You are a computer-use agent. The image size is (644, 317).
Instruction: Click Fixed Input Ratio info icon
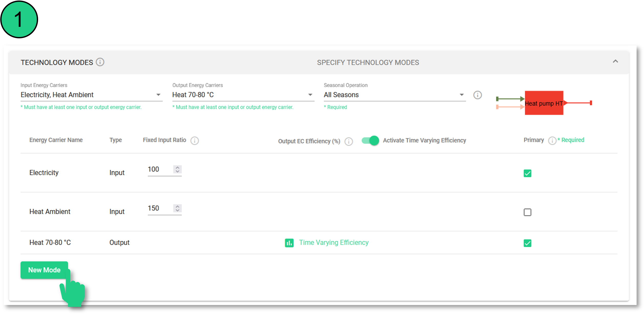point(194,140)
